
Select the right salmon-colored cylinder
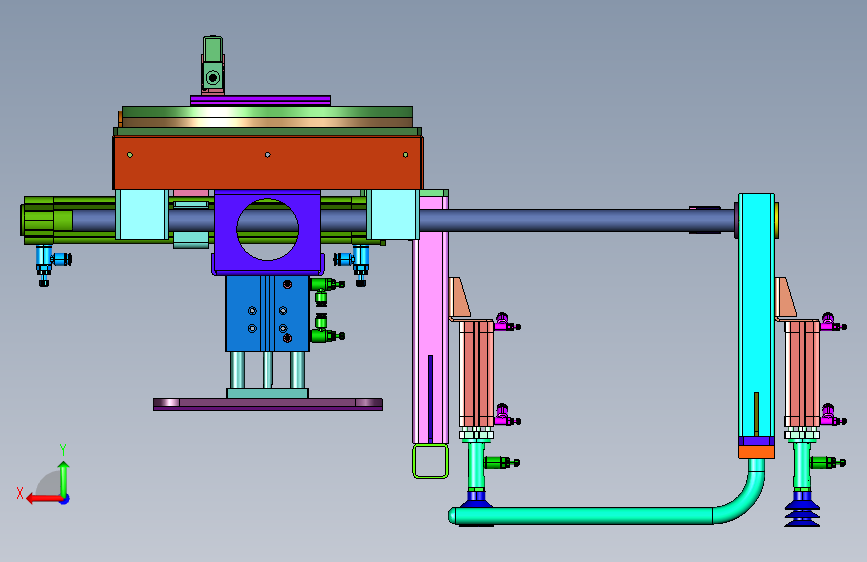[802, 373]
